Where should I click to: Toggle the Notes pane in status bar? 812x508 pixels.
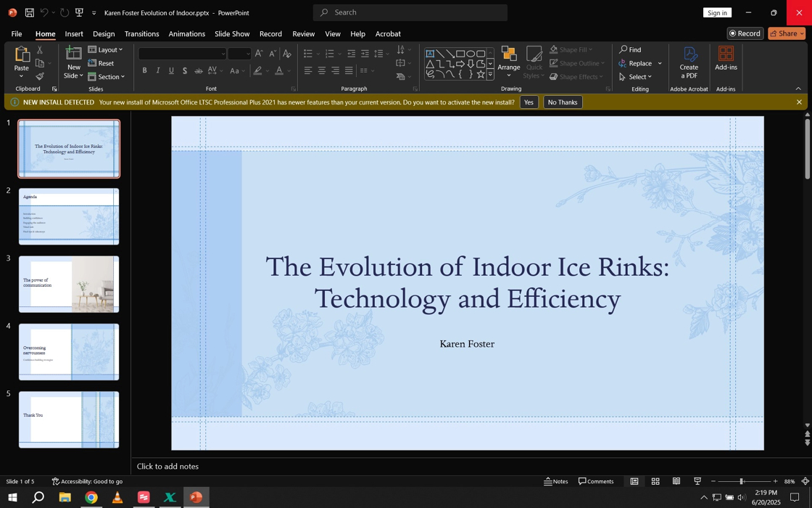556,481
